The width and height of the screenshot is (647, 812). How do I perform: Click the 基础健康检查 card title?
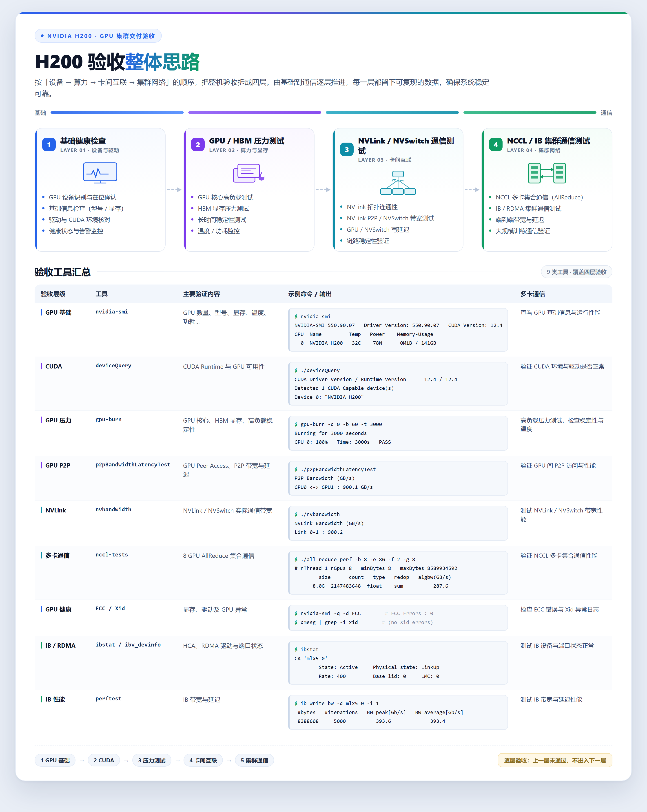[x=83, y=141]
